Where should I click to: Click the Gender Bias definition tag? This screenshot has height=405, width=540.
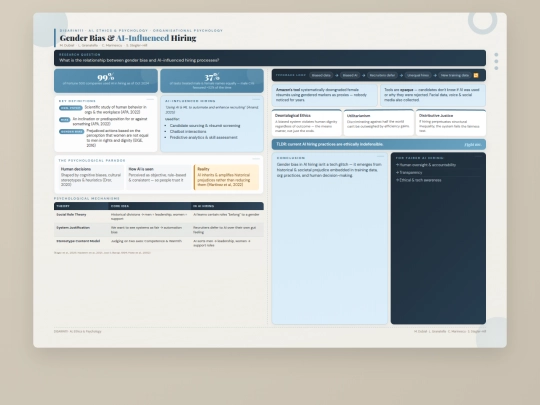(x=71, y=132)
